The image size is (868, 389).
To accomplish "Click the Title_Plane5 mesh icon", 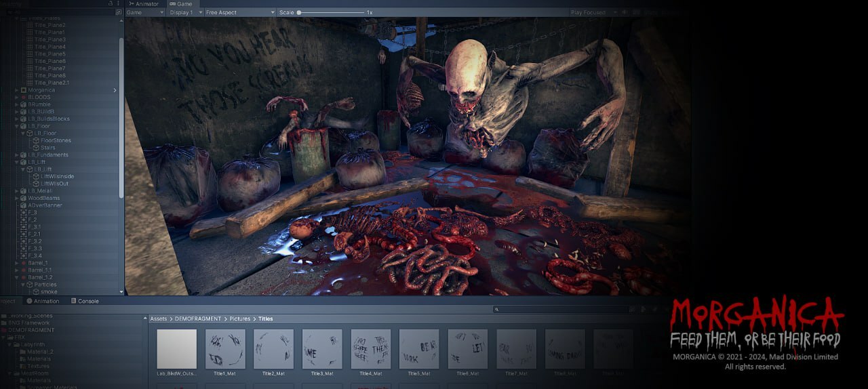I will pyautogui.click(x=30, y=54).
